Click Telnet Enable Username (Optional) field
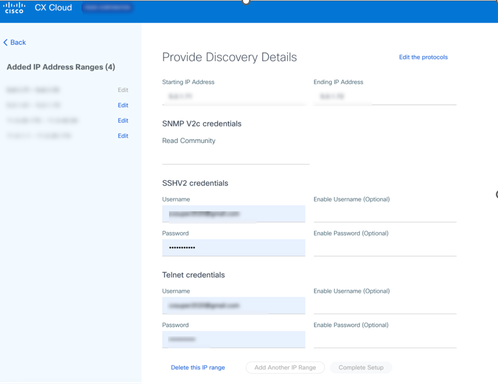The width and height of the screenshot is (498, 384). 385,305
